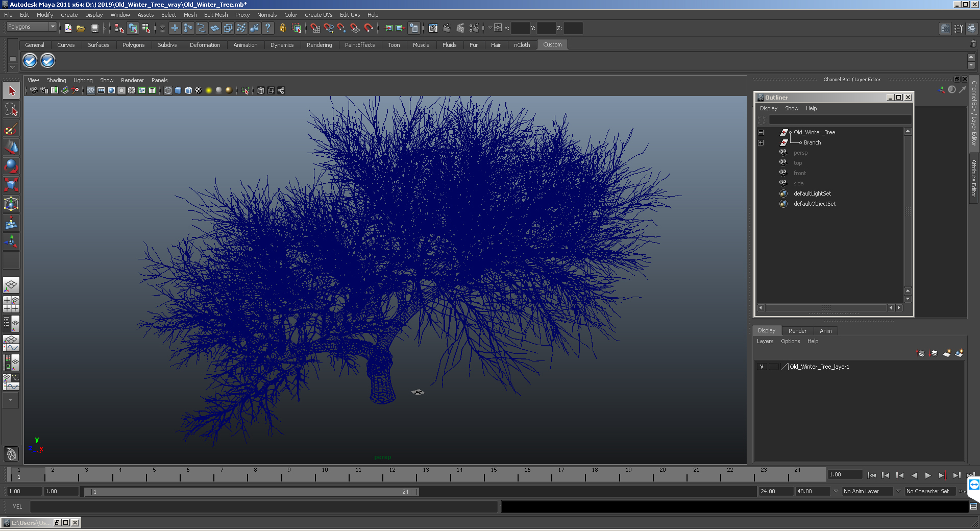Open the viewport Shading menu

[56, 80]
